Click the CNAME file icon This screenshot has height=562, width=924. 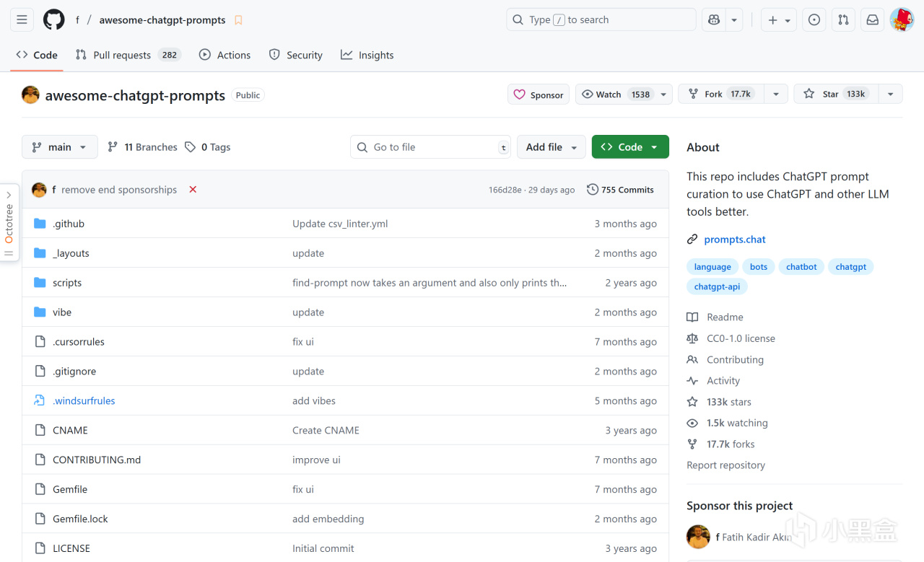(40, 431)
